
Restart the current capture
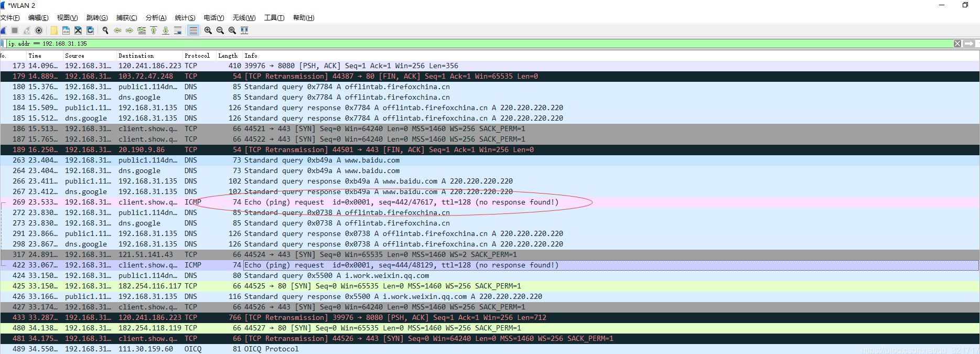pyautogui.click(x=27, y=30)
